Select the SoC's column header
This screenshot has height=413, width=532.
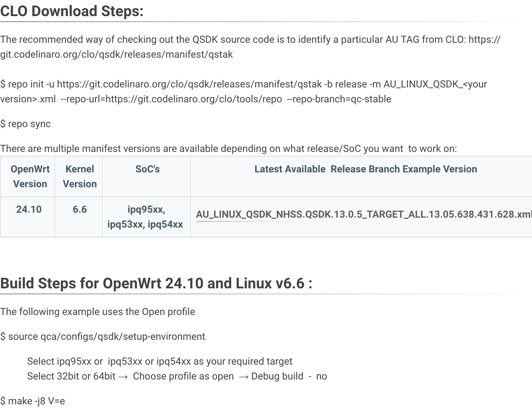tap(147, 169)
